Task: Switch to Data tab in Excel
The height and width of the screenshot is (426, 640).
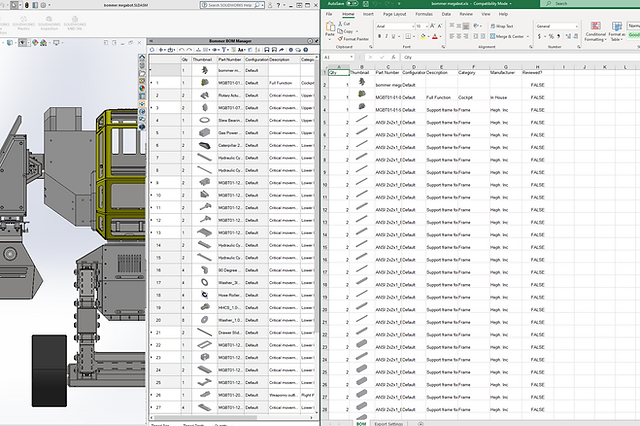Action: pyautogui.click(x=446, y=14)
